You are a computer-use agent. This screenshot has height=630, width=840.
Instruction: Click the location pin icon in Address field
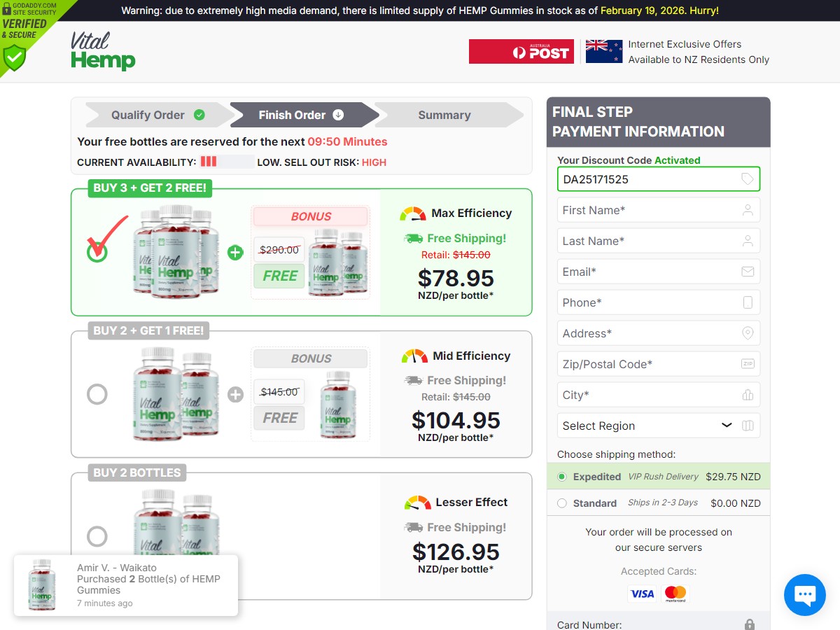(748, 332)
